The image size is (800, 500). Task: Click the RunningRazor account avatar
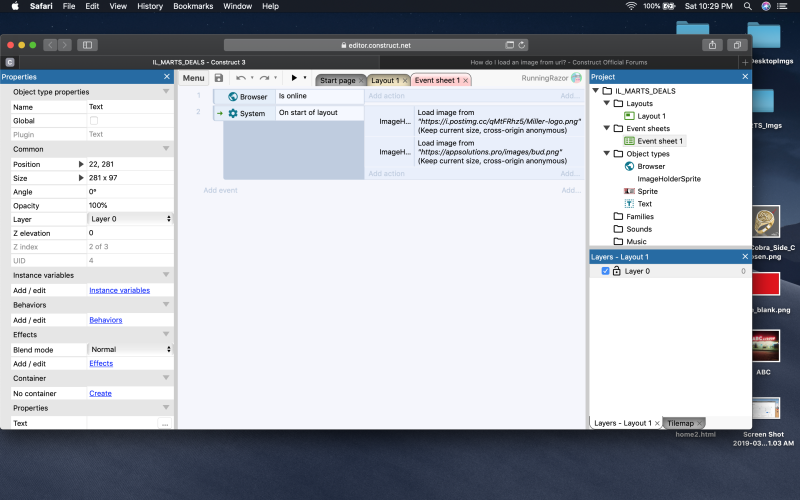click(577, 78)
